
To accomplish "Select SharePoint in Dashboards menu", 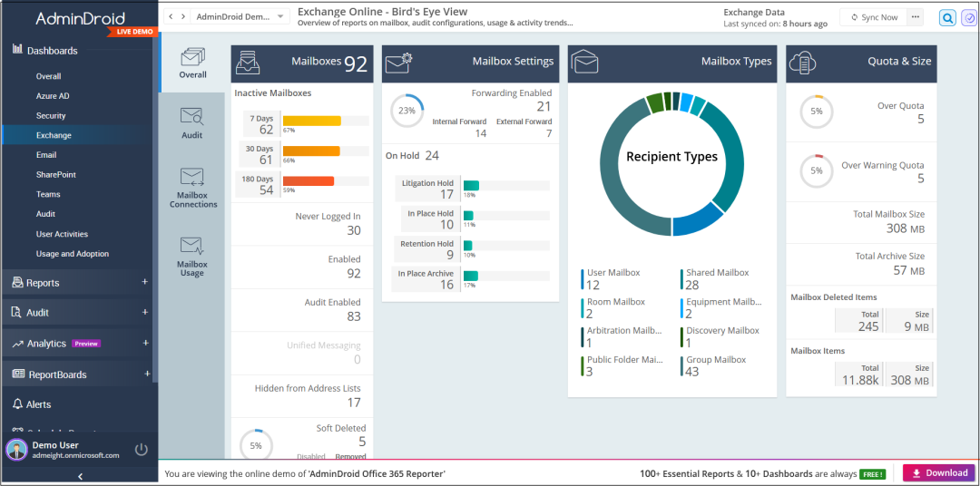I will coord(56,174).
